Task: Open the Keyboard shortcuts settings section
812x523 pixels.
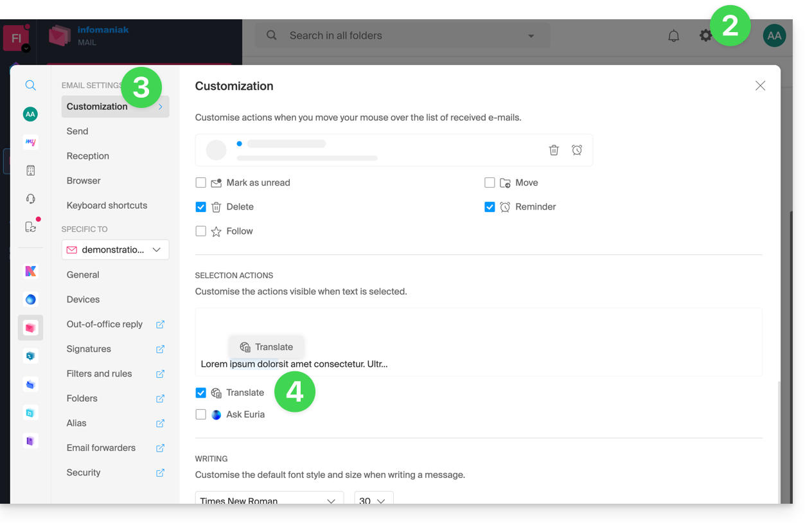Action: [107, 206]
